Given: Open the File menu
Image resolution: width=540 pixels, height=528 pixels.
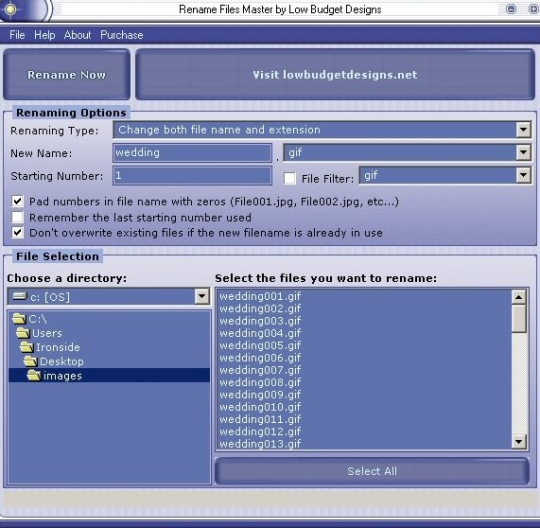Looking at the screenshot, I should [17, 35].
